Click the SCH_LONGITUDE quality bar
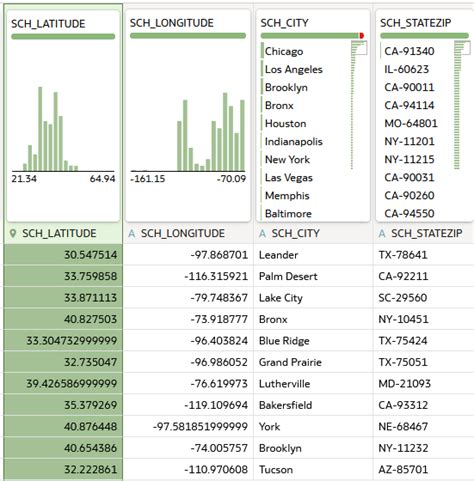Viewport: 474px width, 481px height. 188,36
